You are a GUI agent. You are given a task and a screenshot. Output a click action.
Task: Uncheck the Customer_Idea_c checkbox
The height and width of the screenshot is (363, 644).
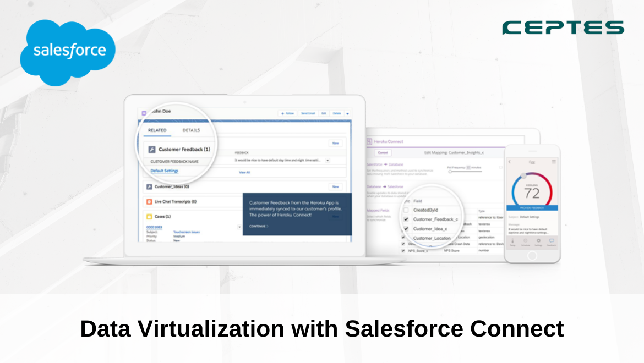406,229
